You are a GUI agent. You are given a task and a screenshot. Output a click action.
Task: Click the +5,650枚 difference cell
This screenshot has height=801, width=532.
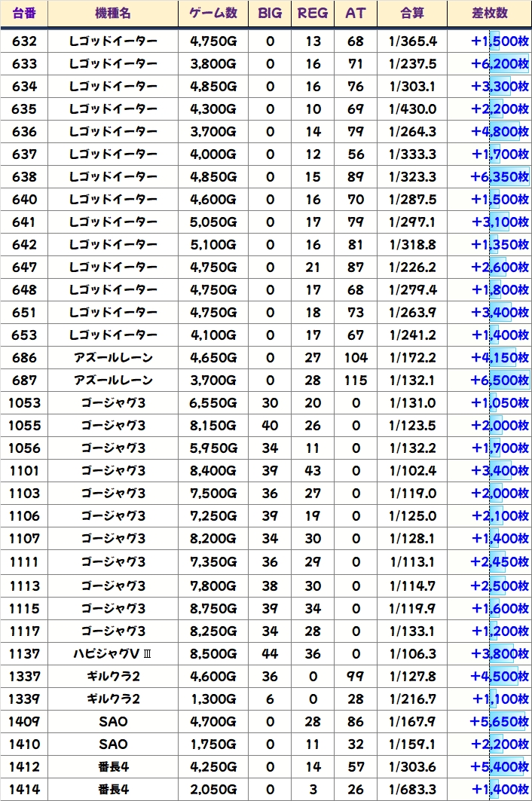(x=490, y=721)
